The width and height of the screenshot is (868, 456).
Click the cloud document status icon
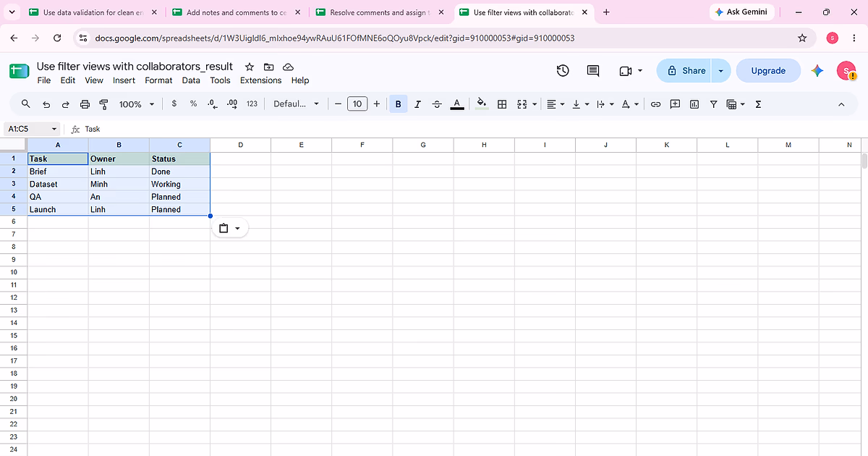click(x=287, y=67)
